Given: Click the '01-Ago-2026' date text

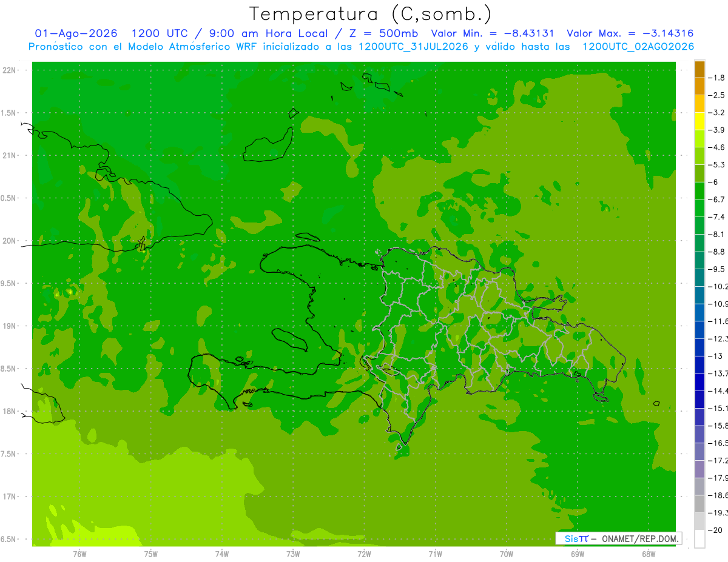Looking at the screenshot, I should point(76,33).
